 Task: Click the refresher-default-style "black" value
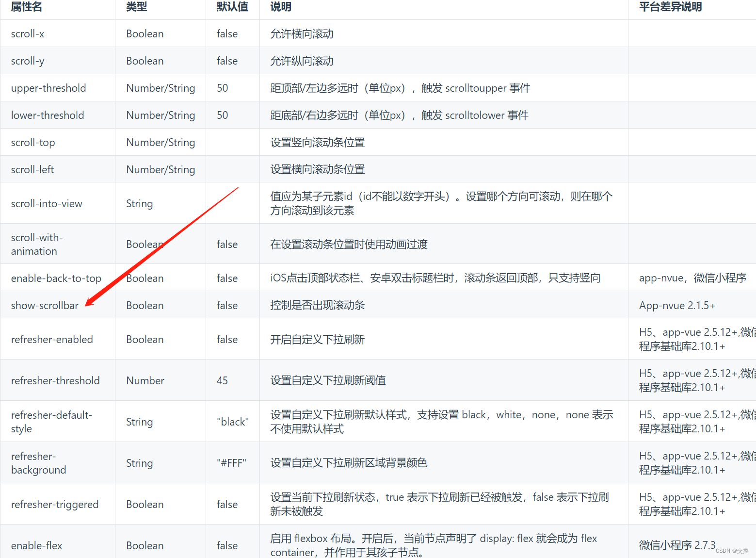coord(232,422)
